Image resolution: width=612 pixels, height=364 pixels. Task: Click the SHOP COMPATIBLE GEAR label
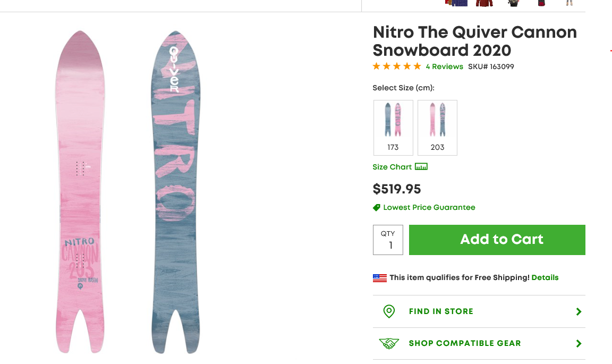(x=465, y=343)
